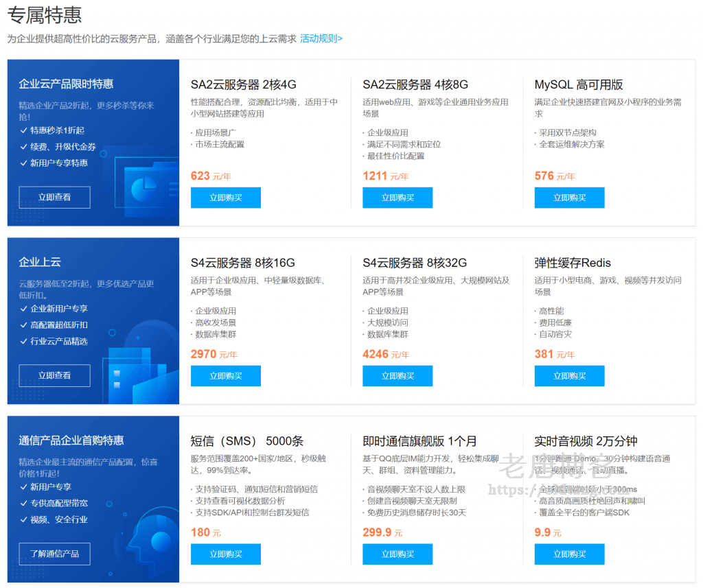Purchase 即时通信旗舰版 1个月
The image size is (703, 588).
(x=397, y=554)
